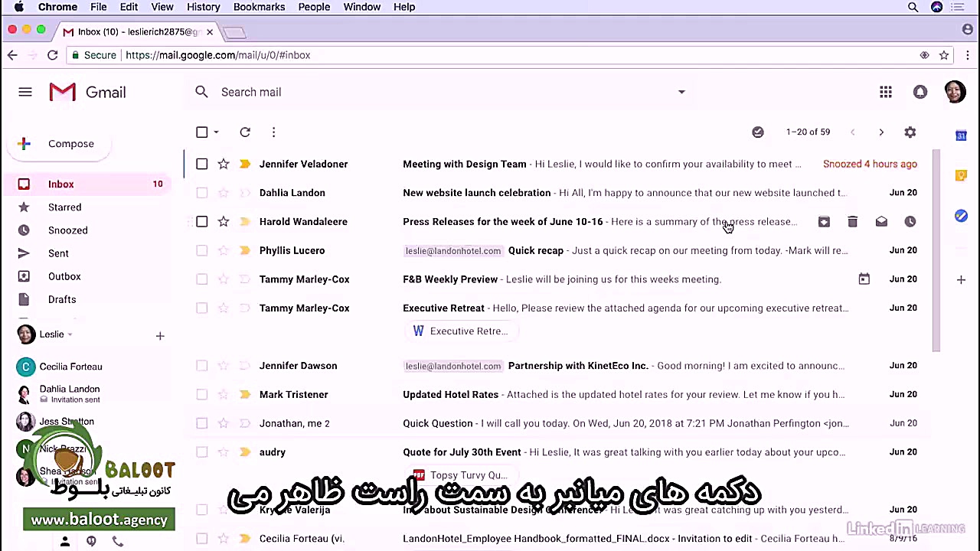Open Tasks from the right side panel
The height and width of the screenshot is (551, 980).
point(961,216)
